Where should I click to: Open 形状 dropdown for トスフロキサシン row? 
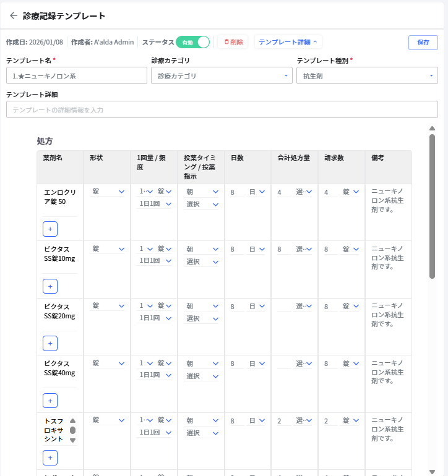pyautogui.click(x=107, y=420)
